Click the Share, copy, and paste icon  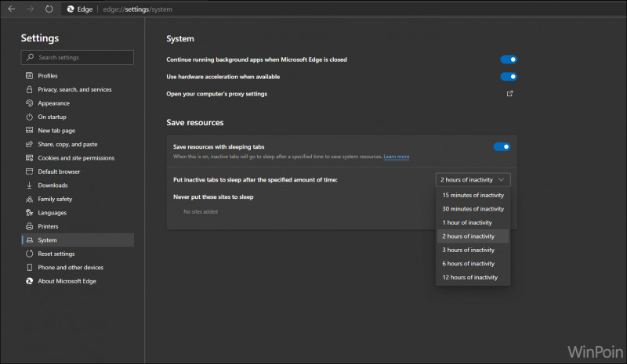click(29, 144)
